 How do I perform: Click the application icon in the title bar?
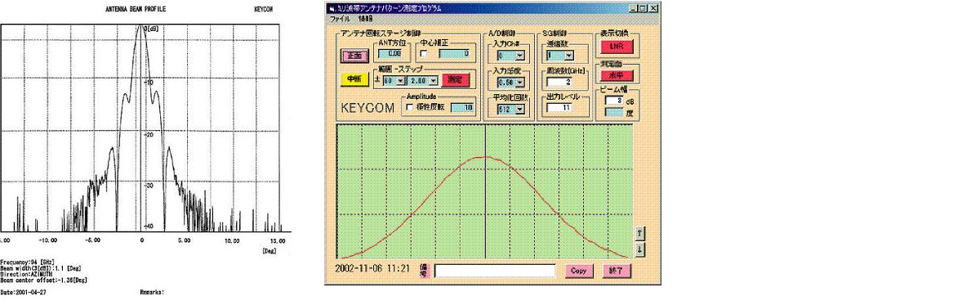[x=333, y=7]
